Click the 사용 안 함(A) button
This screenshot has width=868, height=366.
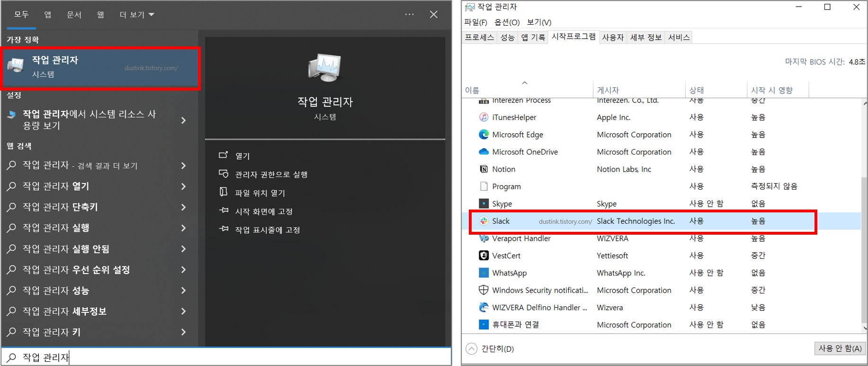click(840, 348)
